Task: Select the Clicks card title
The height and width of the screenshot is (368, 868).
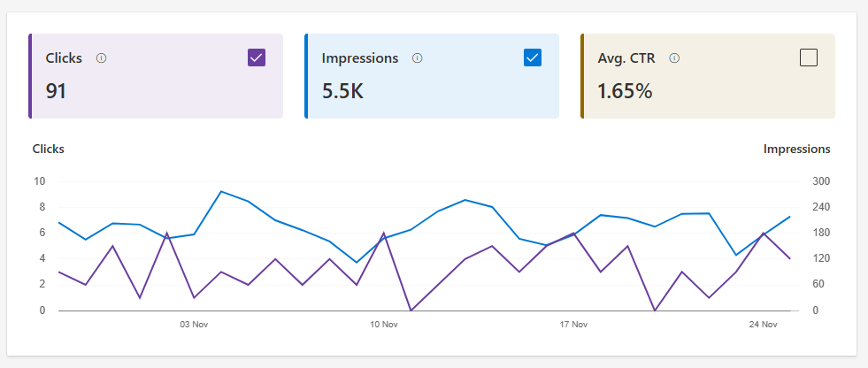Action: tap(64, 58)
